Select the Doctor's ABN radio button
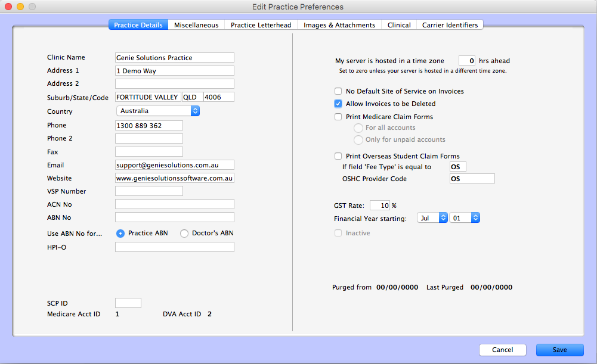The width and height of the screenshot is (597, 364). point(185,233)
